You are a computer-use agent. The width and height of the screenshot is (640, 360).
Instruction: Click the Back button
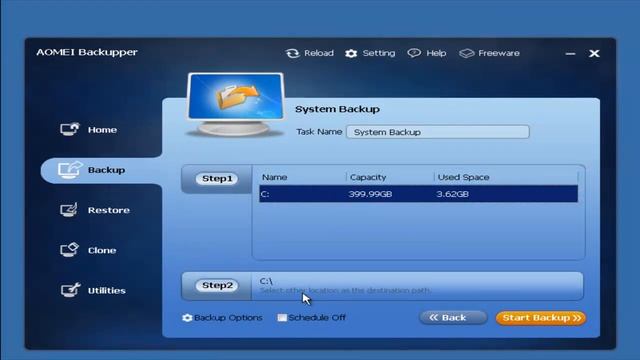453,318
